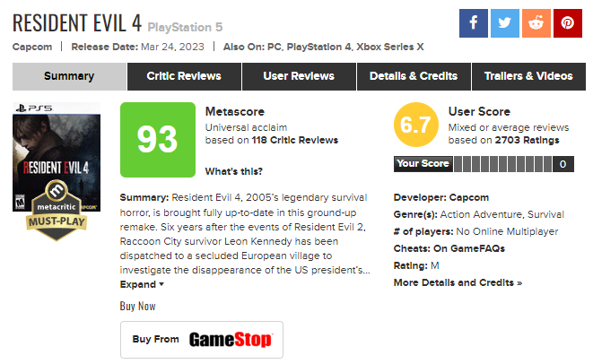Share the page using the Twitter icon
Image resolution: width=593 pixels, height=364 pixels.
tap(504, 23)
